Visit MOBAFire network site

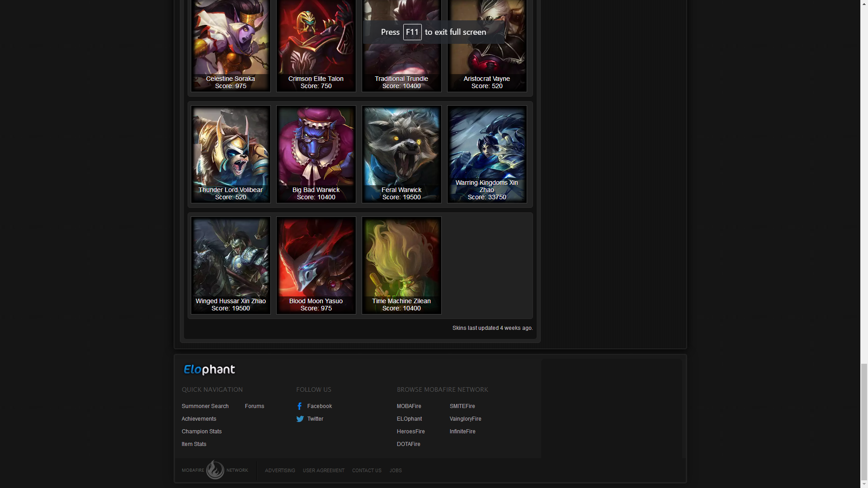[x=409, y=406]
